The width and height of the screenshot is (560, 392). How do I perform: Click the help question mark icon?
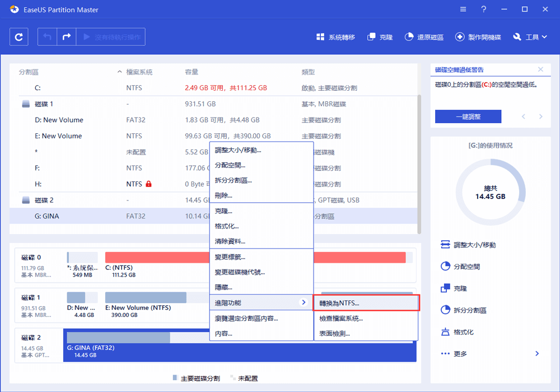click(484, 10)
